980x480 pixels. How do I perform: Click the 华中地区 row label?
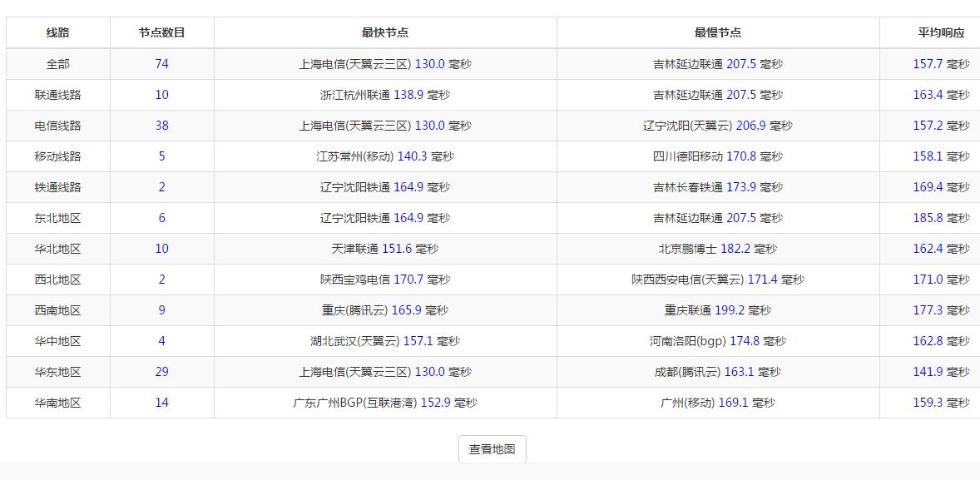[58, 341]
